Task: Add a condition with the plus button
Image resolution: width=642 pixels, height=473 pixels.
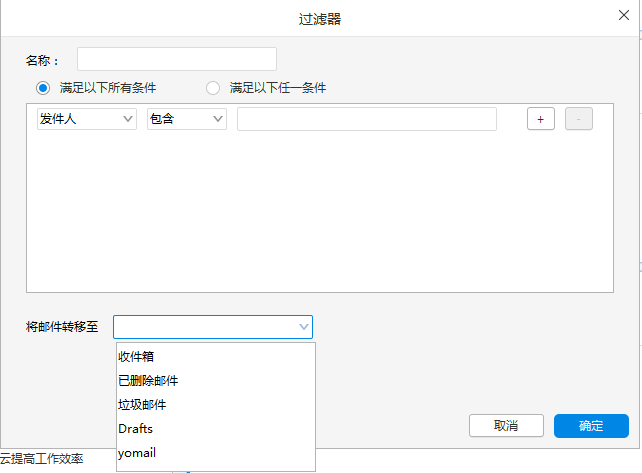Action: point(540,119)
